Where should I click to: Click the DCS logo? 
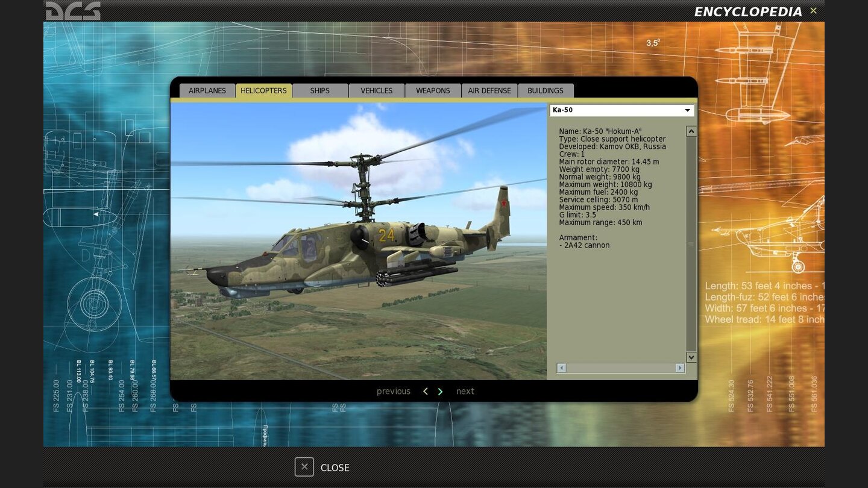(73, 11)
